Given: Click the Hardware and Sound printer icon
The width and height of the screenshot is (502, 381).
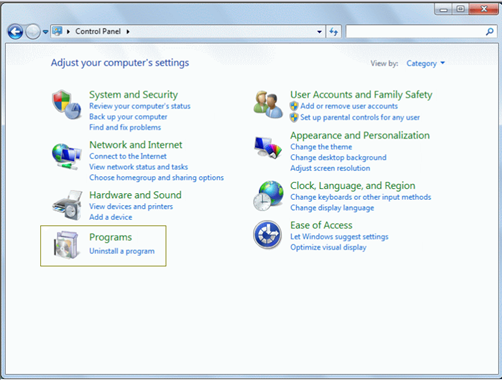Looking at the screenshot, I should tap(67, 205).
